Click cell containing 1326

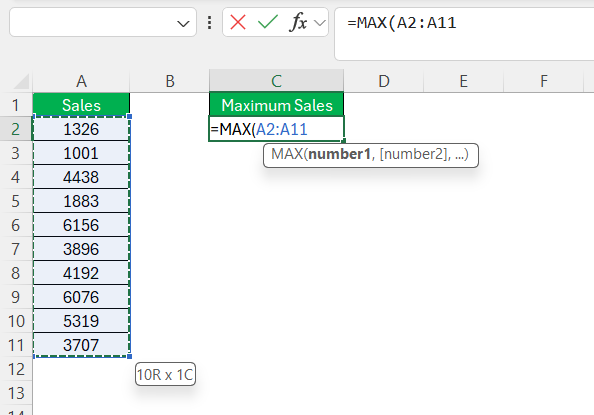[81, 129]
